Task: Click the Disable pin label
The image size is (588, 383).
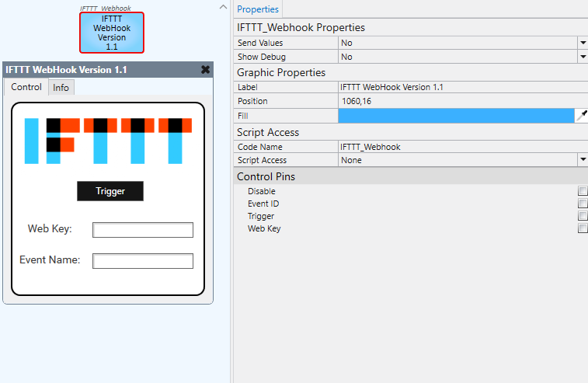Action: point(261,191)
